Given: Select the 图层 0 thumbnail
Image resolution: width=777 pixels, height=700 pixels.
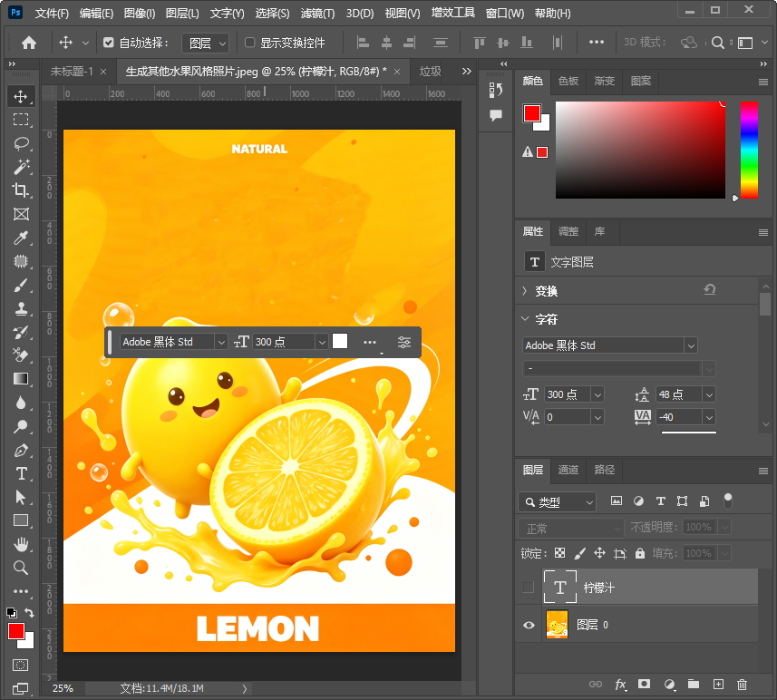Looking at the screenshot, I should [557, 625].
